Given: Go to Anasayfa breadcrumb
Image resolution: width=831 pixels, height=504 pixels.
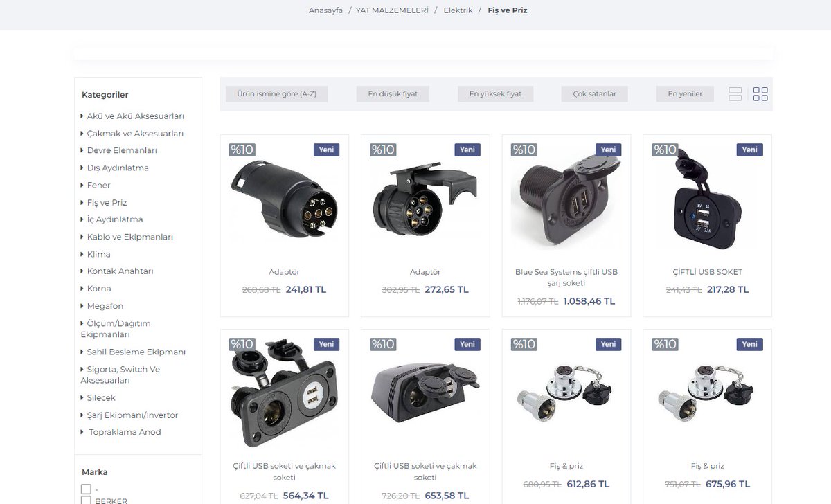Looking at the screenshot, I should pyautogui.click(x=325, y=10).
